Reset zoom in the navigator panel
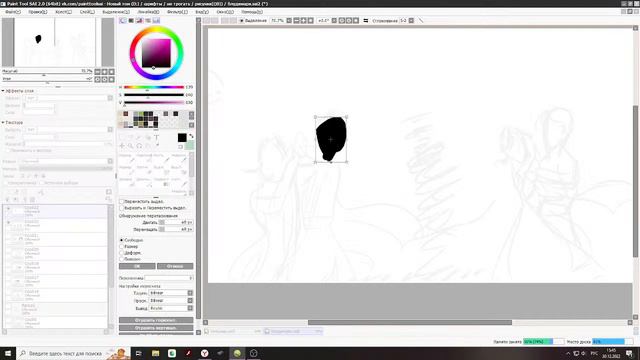The width and height of the screenshot is (640, 360). pyautogui.click(x=111, y=71)
